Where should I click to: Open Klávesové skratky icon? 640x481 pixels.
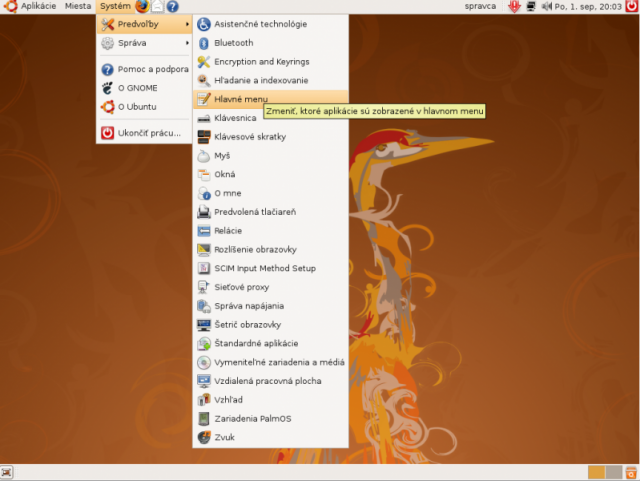(204, 137)
